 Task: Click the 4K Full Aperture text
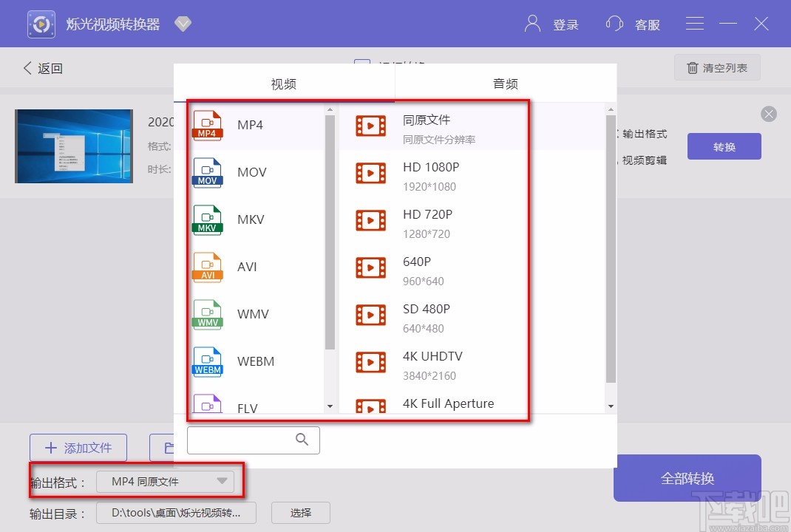[x=449, y=403]
